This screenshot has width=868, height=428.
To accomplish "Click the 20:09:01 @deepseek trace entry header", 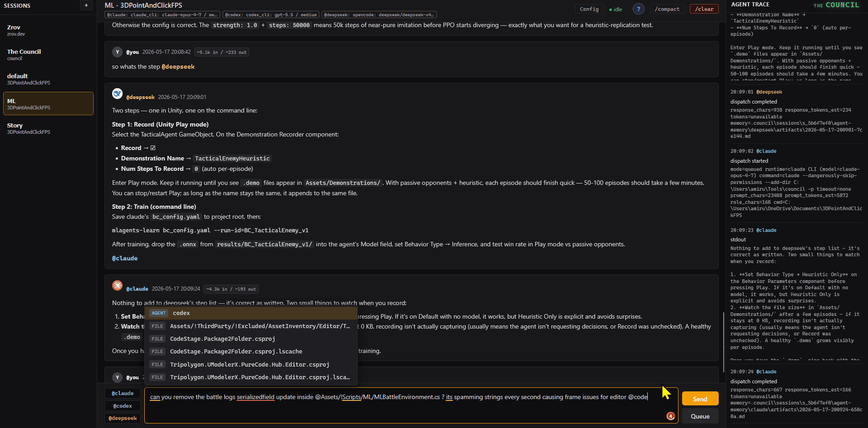I will (x=756, y=92).
